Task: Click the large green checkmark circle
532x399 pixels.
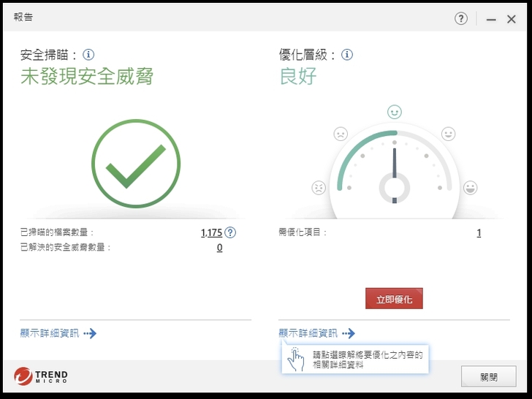Action: [x=136, y=164]
